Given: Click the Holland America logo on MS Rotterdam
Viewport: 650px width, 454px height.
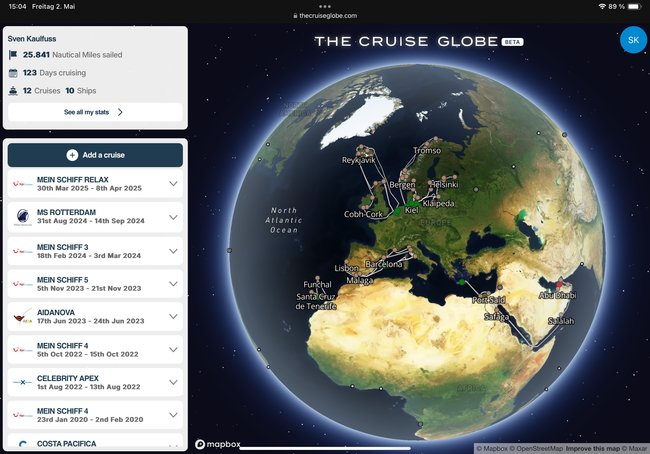Looking at the screenshot, I should (x=22, y=217).
